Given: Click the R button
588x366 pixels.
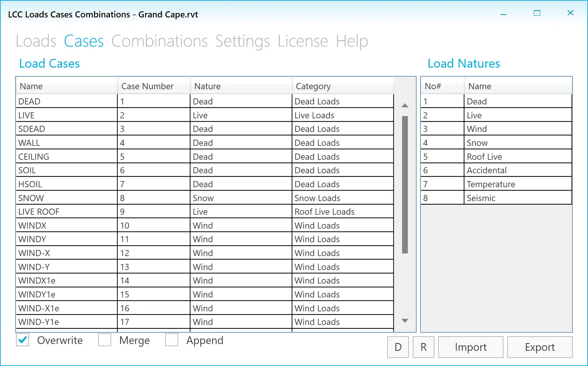Looking at the screenshot, I should [423, 347].
